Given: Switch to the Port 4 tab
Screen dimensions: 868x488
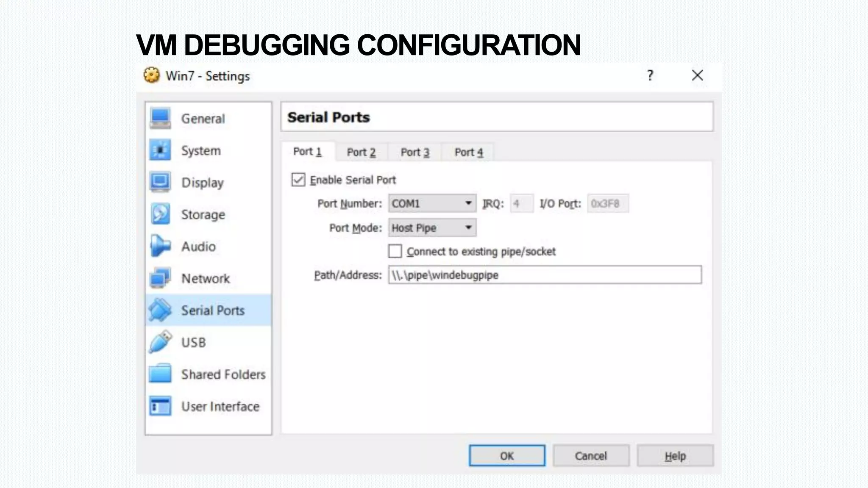Looking at the screenshot, I should click(x=468, y=152).
